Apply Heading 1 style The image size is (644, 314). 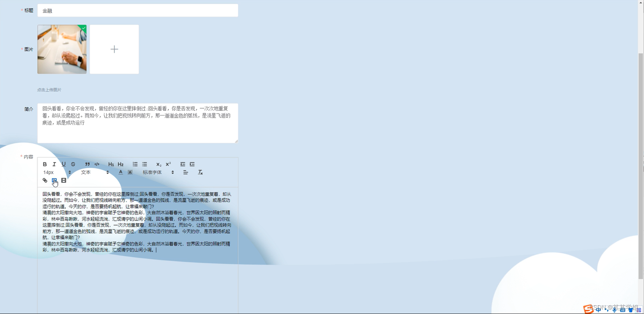tap(111, 164)
